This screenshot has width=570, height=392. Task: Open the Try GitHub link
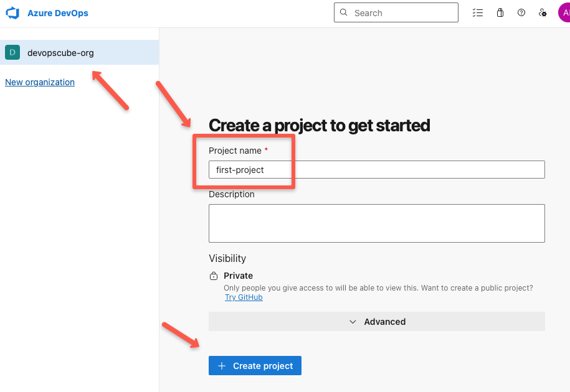(x=243, y=297)
